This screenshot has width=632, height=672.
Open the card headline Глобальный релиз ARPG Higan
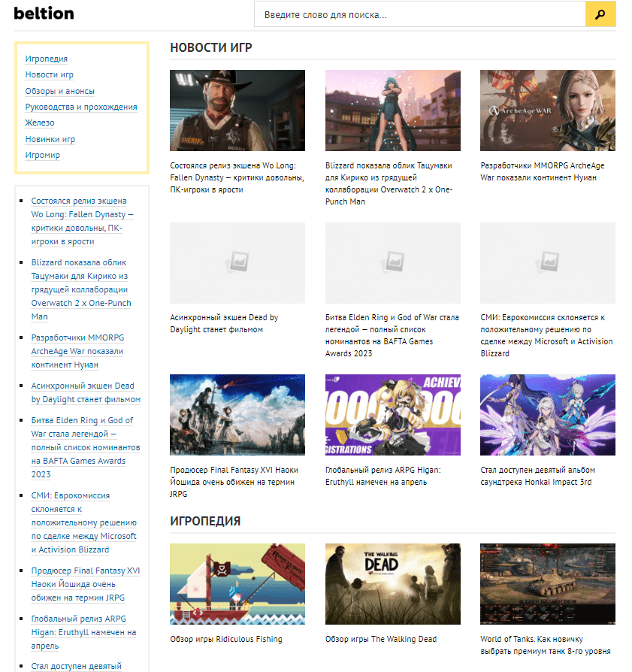pos(383,476)
